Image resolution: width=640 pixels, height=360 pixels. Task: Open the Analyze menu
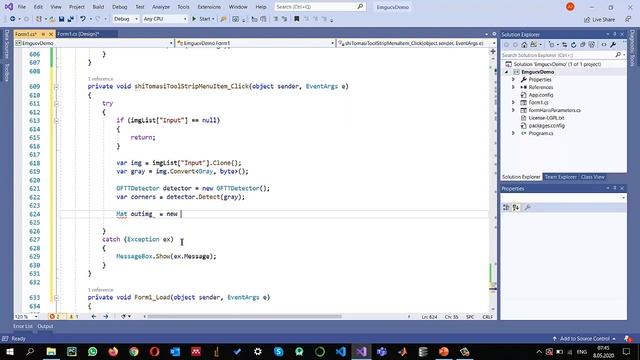point(161,7)
